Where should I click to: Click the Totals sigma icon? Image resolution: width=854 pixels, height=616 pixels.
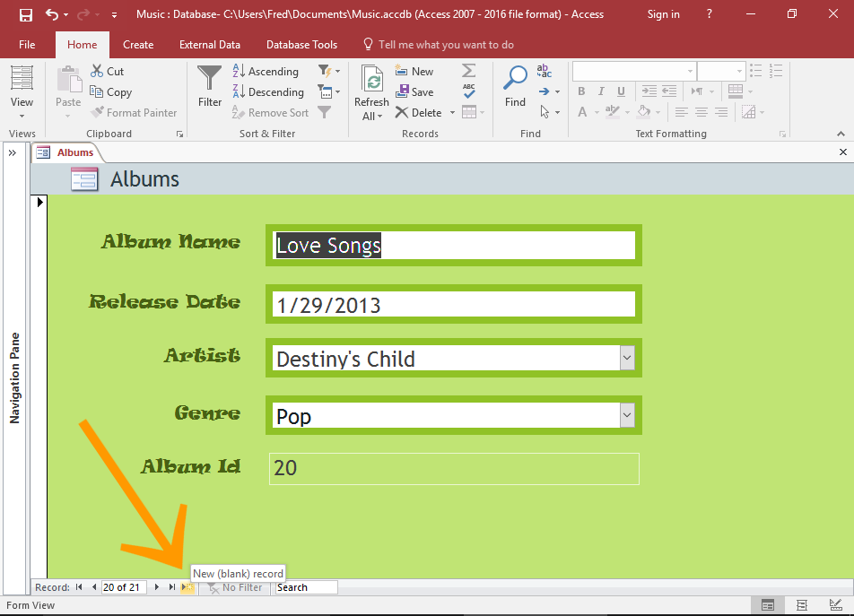pos(468,70)
